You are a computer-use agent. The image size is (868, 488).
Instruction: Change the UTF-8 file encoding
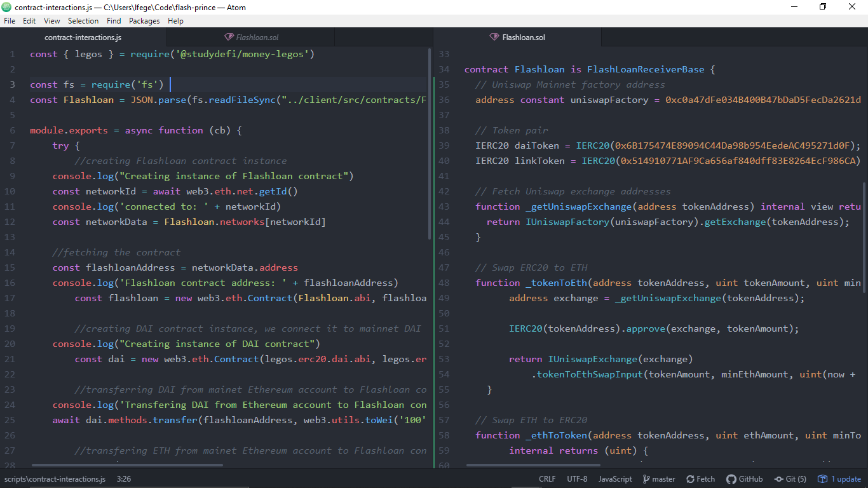coord(577,479)
